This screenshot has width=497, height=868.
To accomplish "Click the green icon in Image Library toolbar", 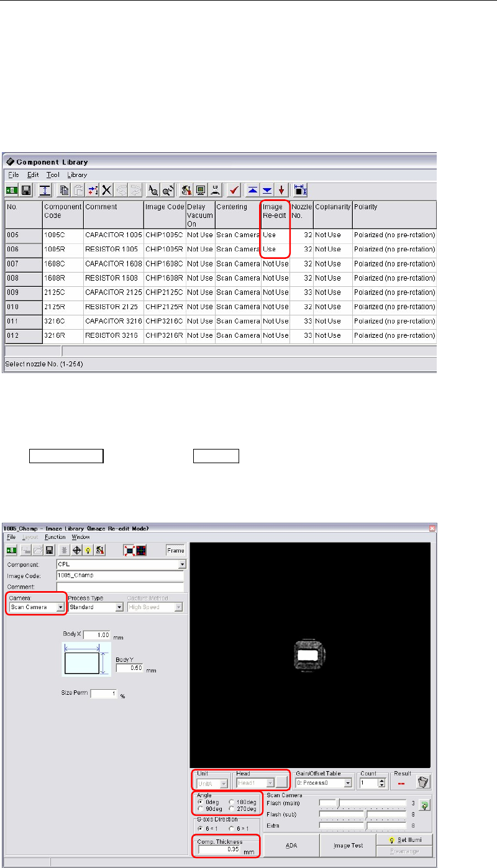I will [x=11, y=549].
